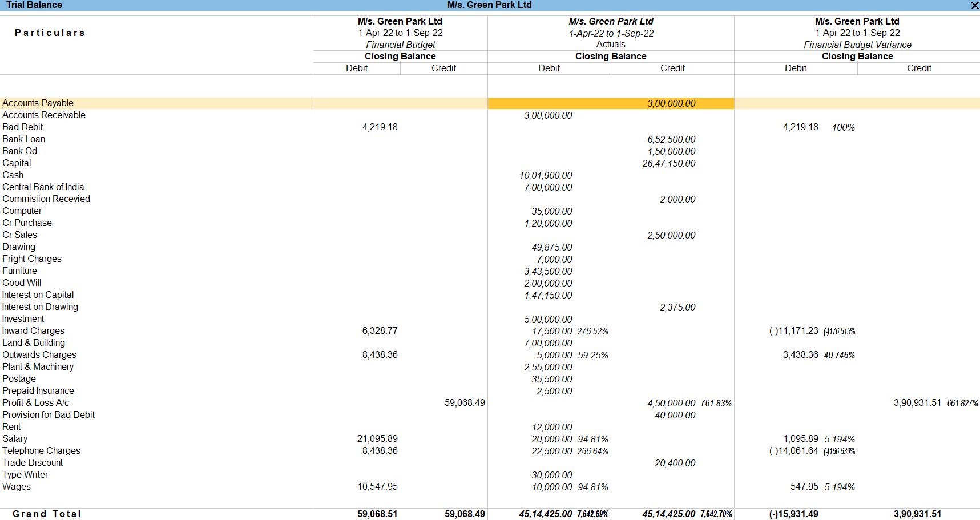This screenshot has width=980, height=520.
Task: Click the Profit & Loss variance 661.827% value
Action: pyautogui.click(x=962, y=404)
